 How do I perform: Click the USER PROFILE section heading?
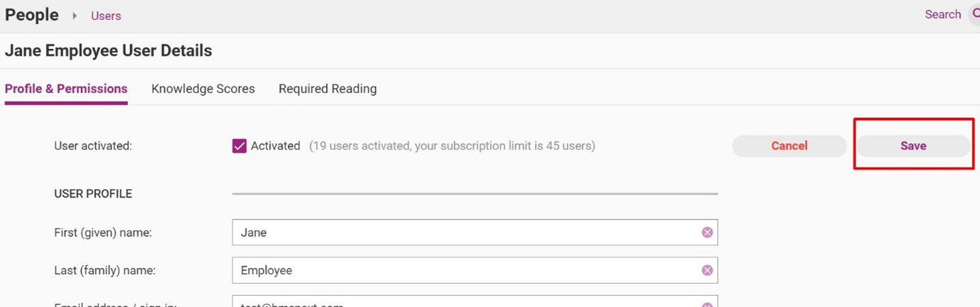[93, 194]
